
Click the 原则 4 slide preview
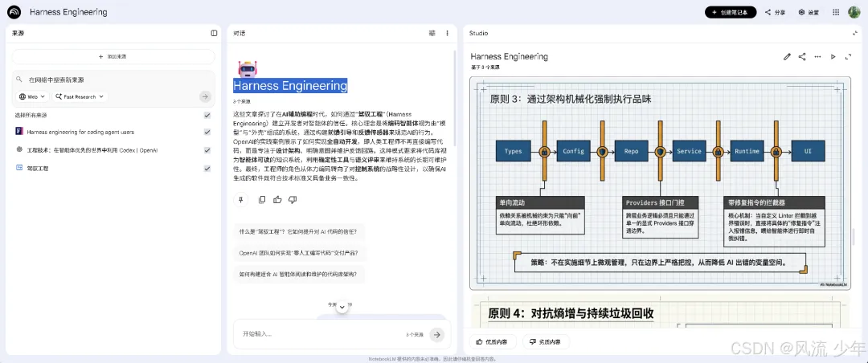[659, 312]
